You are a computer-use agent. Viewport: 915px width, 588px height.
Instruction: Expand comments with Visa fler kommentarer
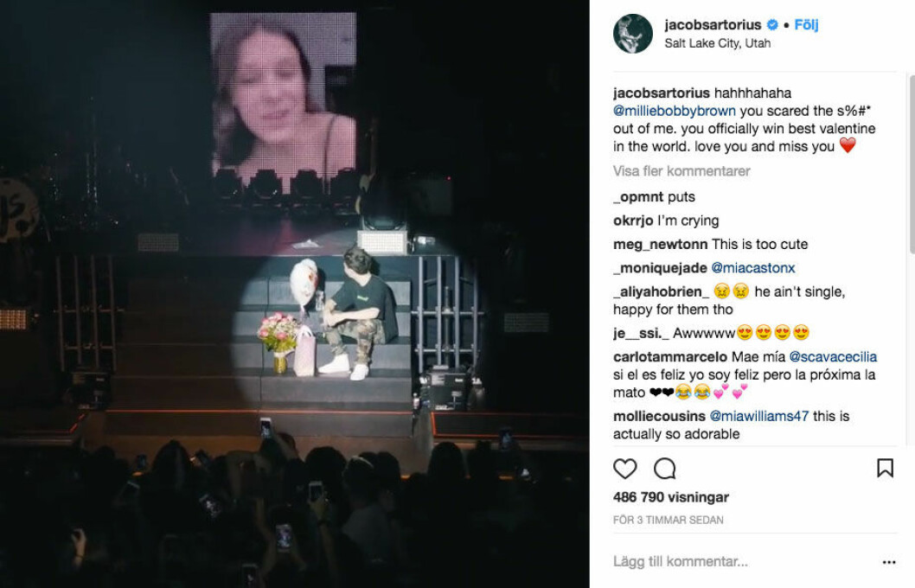click(x=681, y=171)
